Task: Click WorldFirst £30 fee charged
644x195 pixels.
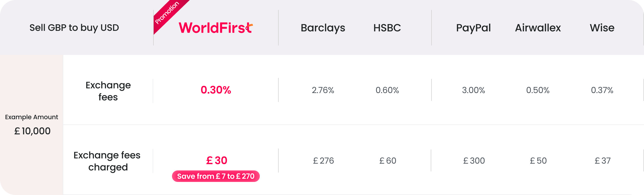Action: pyautogui.click(x=216, y=160)
